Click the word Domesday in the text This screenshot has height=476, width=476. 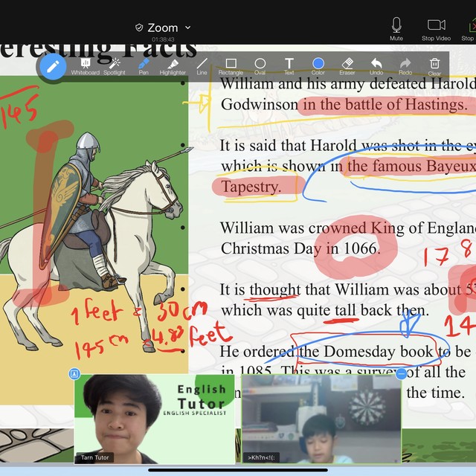(x=360, y=352)
